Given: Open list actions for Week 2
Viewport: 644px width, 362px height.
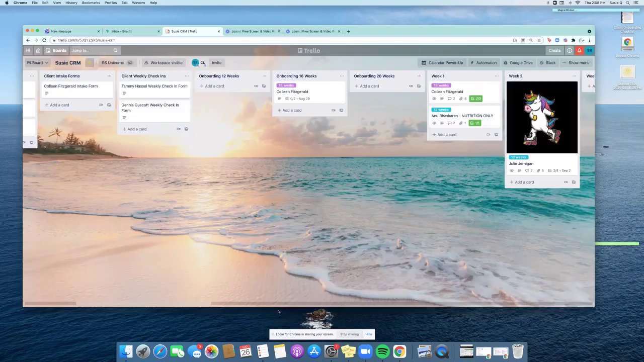Looking at the screenshot, I should pos(574,76).
